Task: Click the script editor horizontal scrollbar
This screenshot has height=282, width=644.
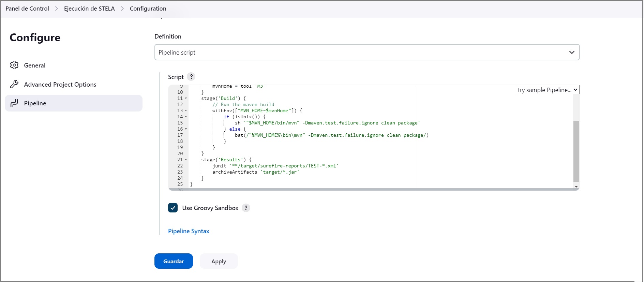Action: (x=374, y=189)
